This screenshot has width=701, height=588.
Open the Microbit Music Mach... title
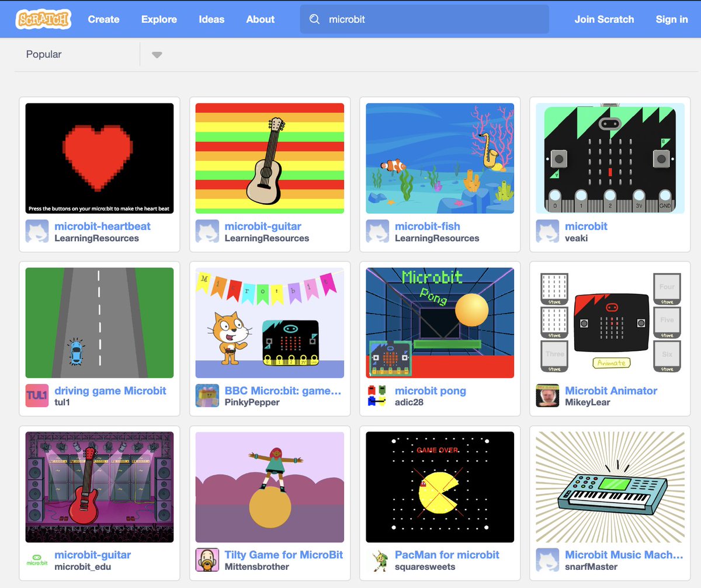[x=624, y=555]
